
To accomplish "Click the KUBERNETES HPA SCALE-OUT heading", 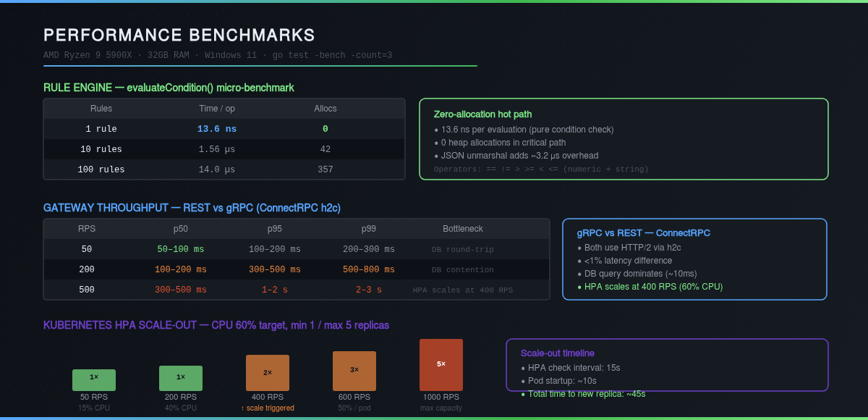I will pyautogui.click(x=215, y=325).
